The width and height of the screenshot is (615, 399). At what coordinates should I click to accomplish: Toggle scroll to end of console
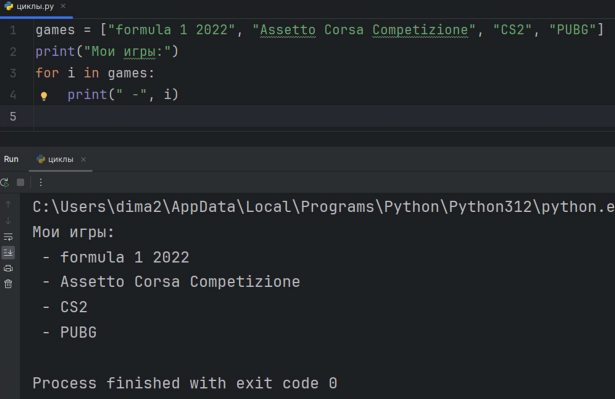click(8, 253)
